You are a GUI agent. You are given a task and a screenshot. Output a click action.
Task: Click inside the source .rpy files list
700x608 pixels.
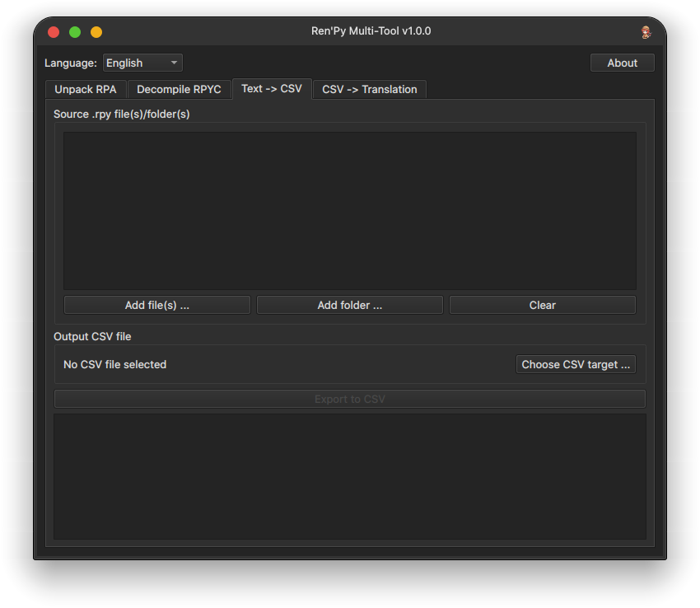pyautogui.click(x=350, y=211)
